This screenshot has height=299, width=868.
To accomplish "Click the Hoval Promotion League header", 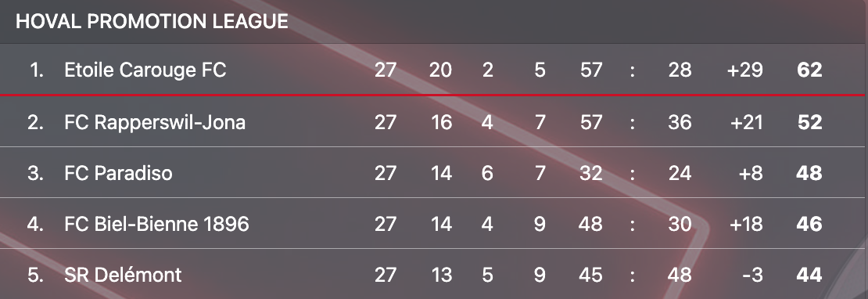I will click(152, 22).
